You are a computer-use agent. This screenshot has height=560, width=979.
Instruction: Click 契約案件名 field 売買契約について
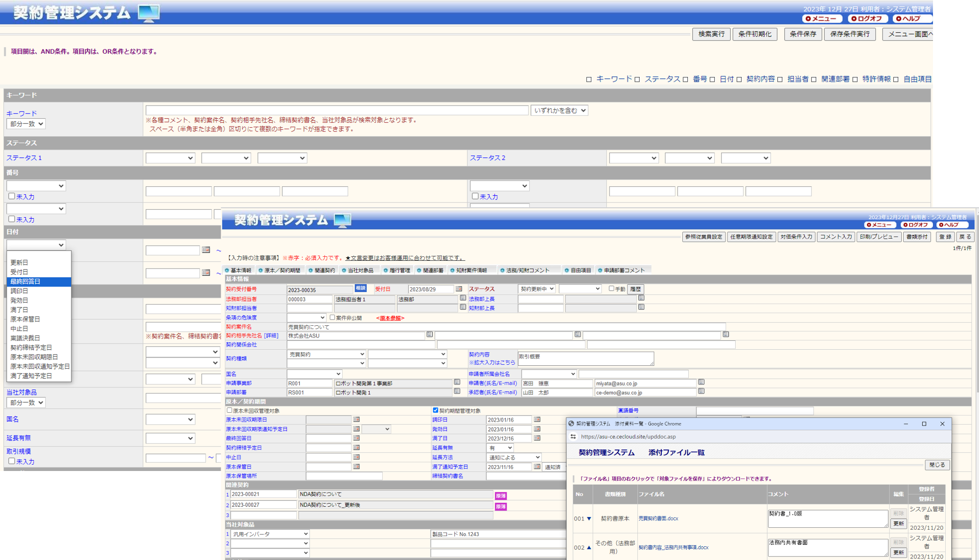[x=506, y=327]
